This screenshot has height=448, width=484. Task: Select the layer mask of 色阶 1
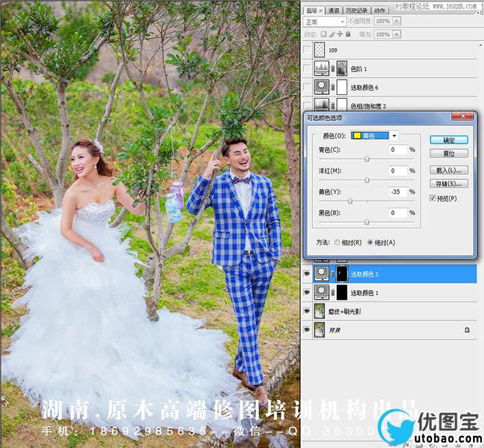(x=342, y=68)
